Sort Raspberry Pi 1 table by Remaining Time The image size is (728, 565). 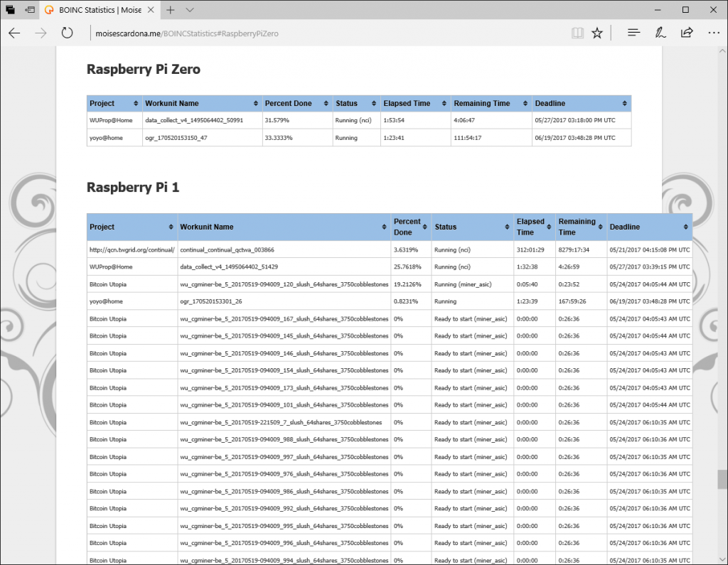point(581,227)
